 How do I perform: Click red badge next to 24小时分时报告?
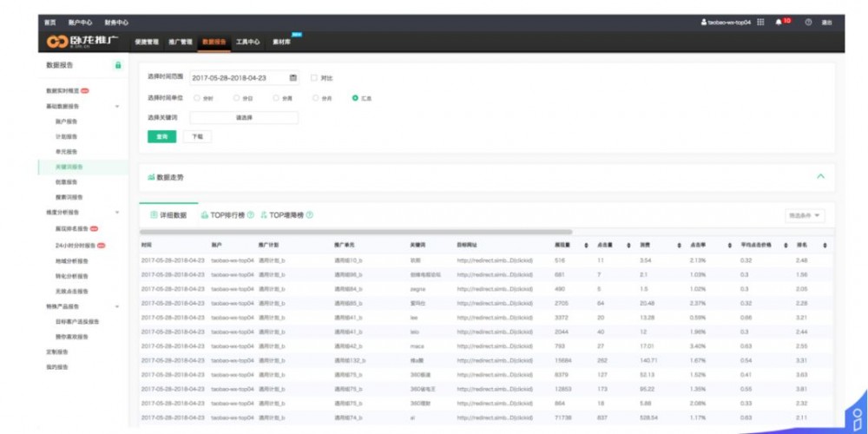click(102, 246)
